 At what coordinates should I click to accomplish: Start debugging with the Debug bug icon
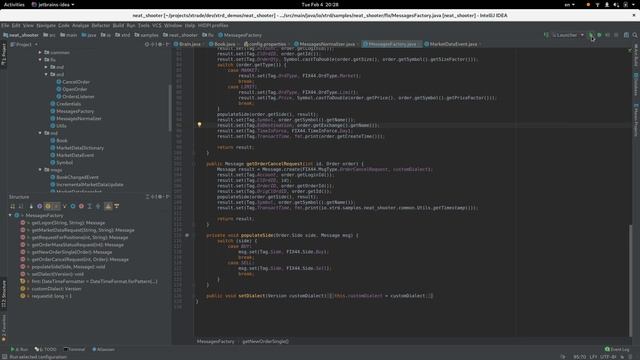[x=599, y=35]
